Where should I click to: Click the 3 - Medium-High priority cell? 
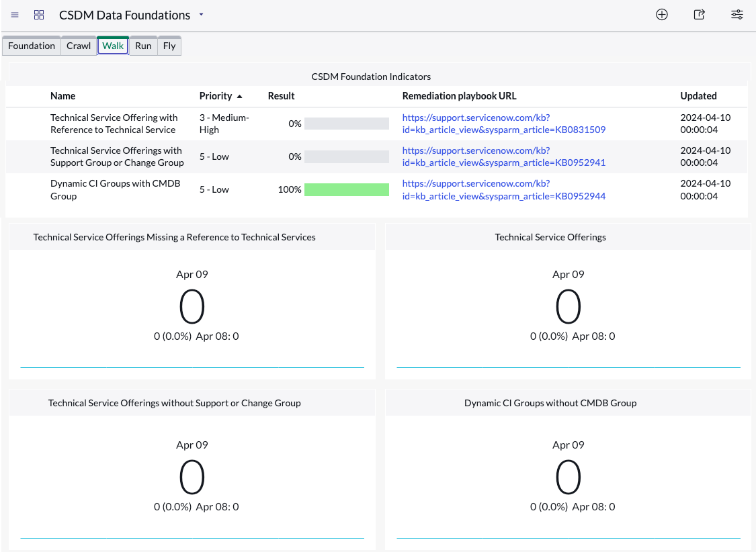(224, 124)
